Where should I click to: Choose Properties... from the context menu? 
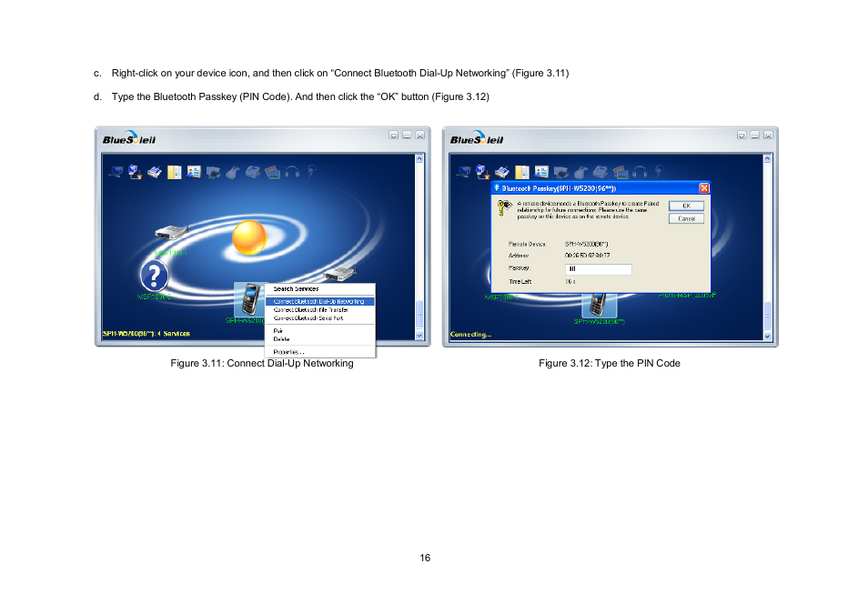(x=320, y=352)
